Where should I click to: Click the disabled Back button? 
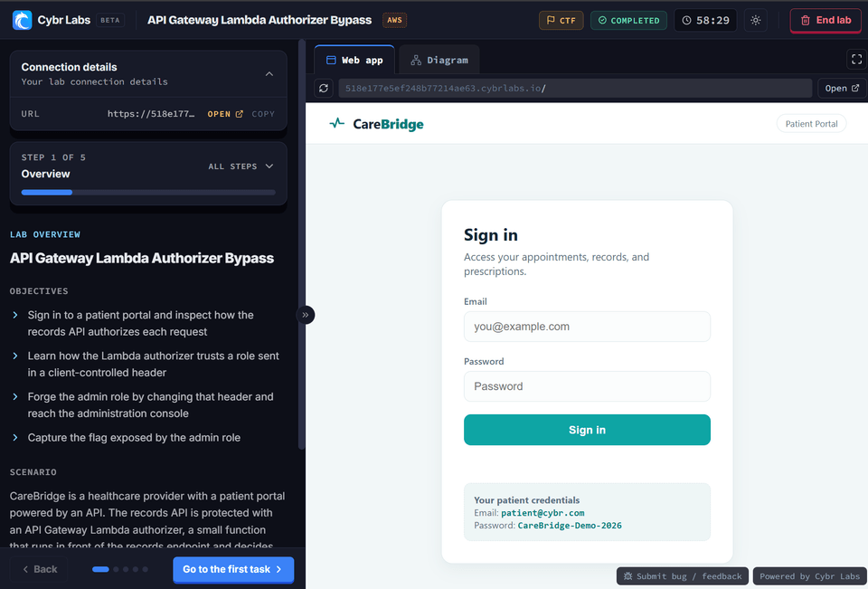(x=40, y=569)
